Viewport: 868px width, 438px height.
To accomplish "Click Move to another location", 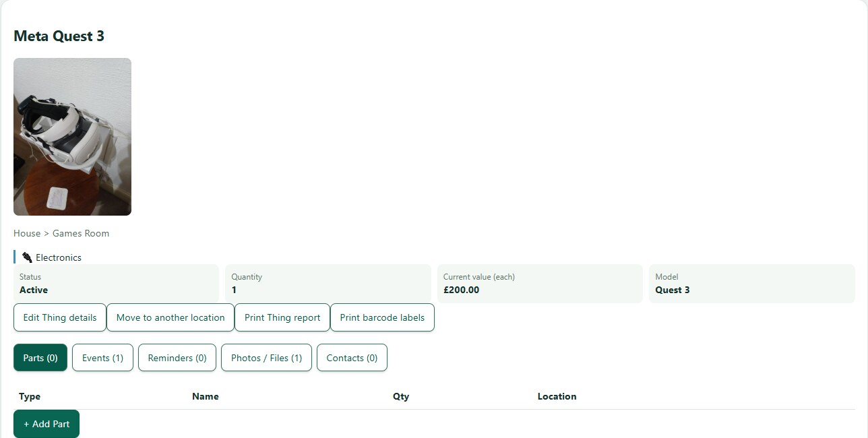I will (x=170, y=317).
